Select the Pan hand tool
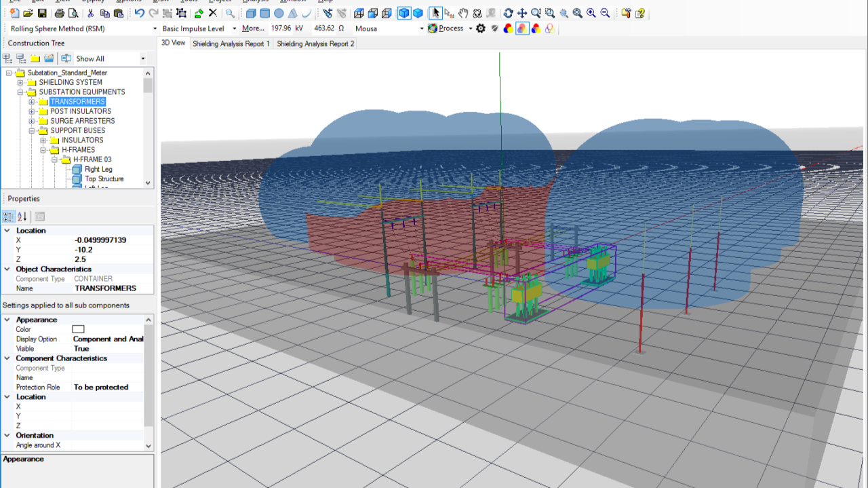The height and width of the screenshot is (488, 868). (463, 13)
